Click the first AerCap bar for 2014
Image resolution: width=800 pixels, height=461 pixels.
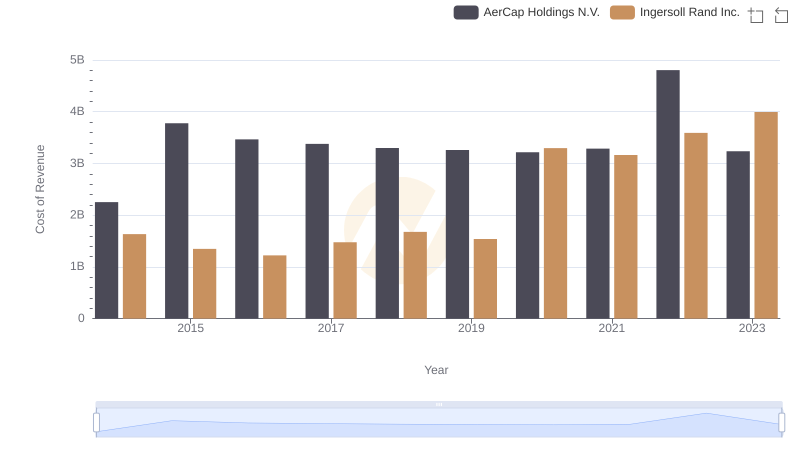pos(107,260)
